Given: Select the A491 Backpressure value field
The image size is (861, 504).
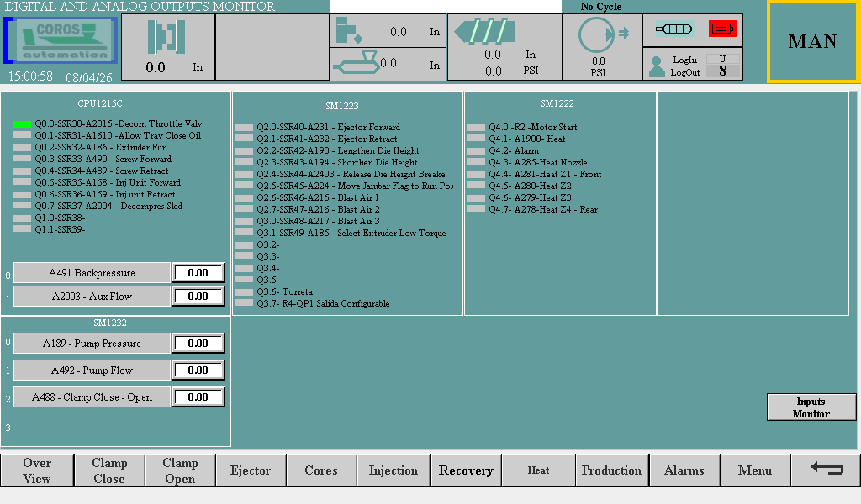Looking at the screenshot, I should [x=198, y=273].
